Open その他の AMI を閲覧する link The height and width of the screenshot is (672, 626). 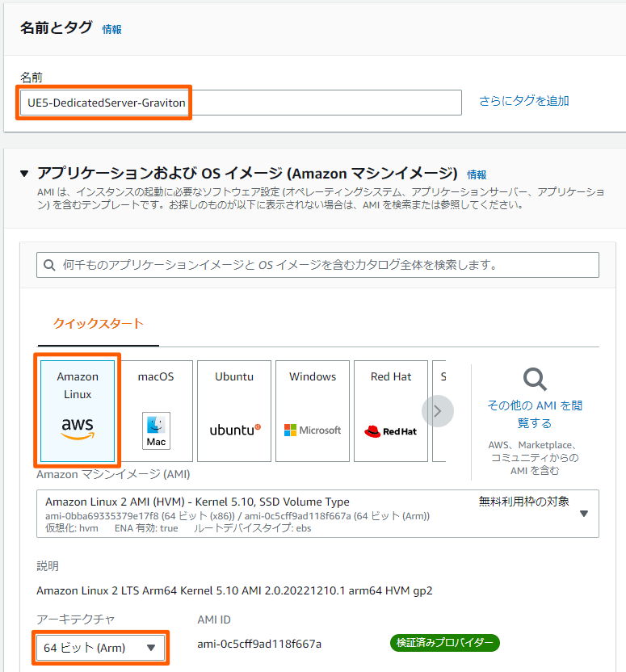pos(535,414)
